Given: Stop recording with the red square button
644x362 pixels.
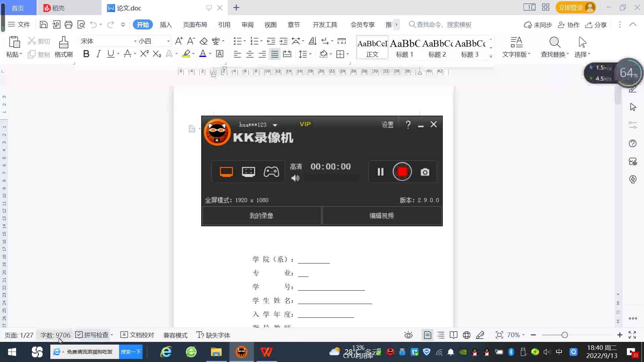Looking at the screenshot, I should pyautogui.click(x=402, y=172).
